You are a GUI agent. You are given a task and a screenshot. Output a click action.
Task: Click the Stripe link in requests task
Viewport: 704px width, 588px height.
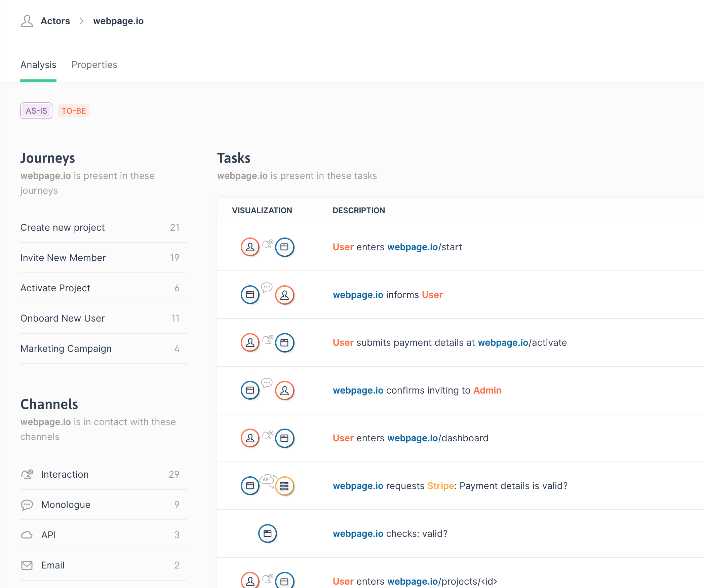tap(440, 486)
